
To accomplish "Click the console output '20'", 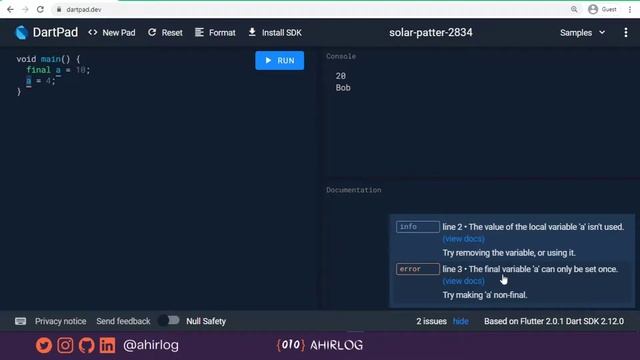I will 340,76.
